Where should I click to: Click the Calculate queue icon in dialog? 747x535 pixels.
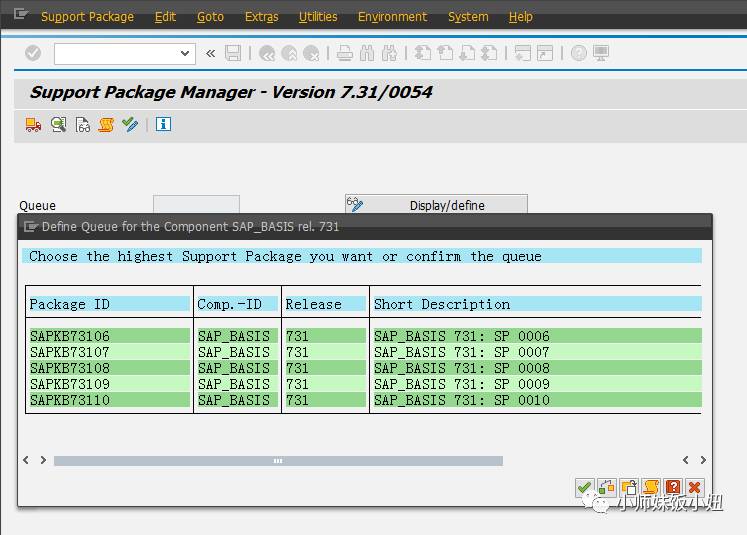point(606,487)
